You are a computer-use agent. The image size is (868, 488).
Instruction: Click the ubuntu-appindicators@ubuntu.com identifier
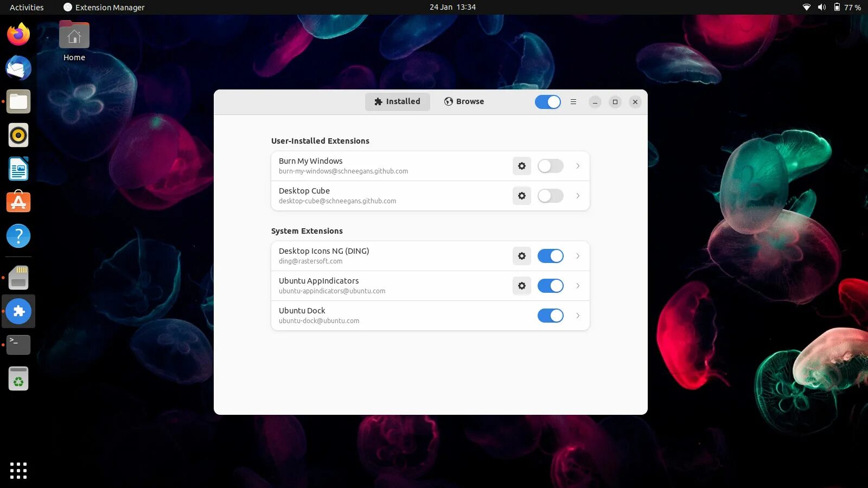click(332, 291)
